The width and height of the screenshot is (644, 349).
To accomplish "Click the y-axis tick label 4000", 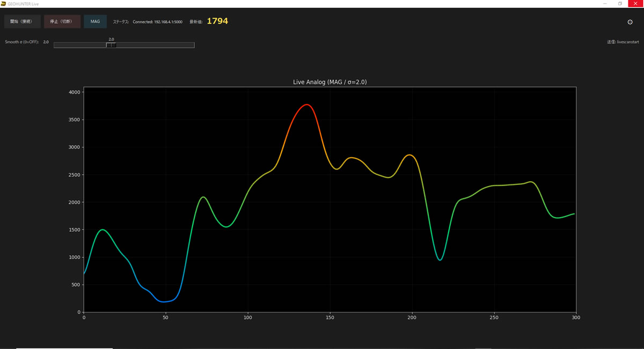I will pyautogui.click(x=74, y=92).
